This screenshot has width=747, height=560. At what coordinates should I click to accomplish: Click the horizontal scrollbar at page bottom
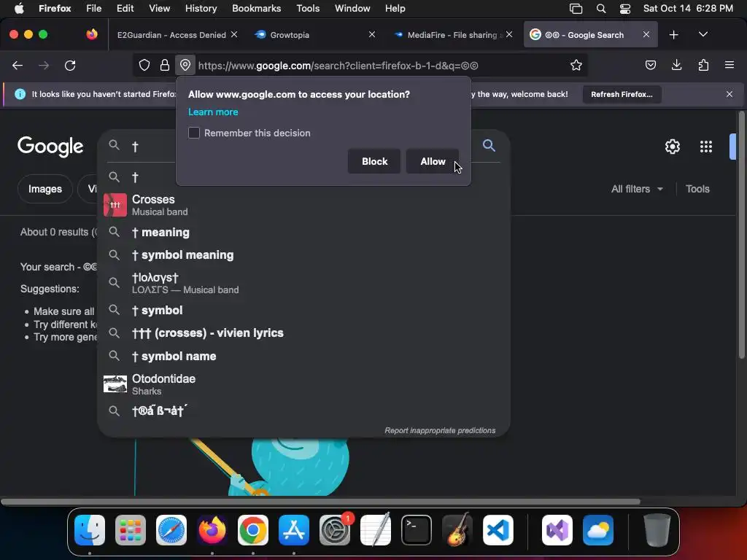click(x=320, y=502)
